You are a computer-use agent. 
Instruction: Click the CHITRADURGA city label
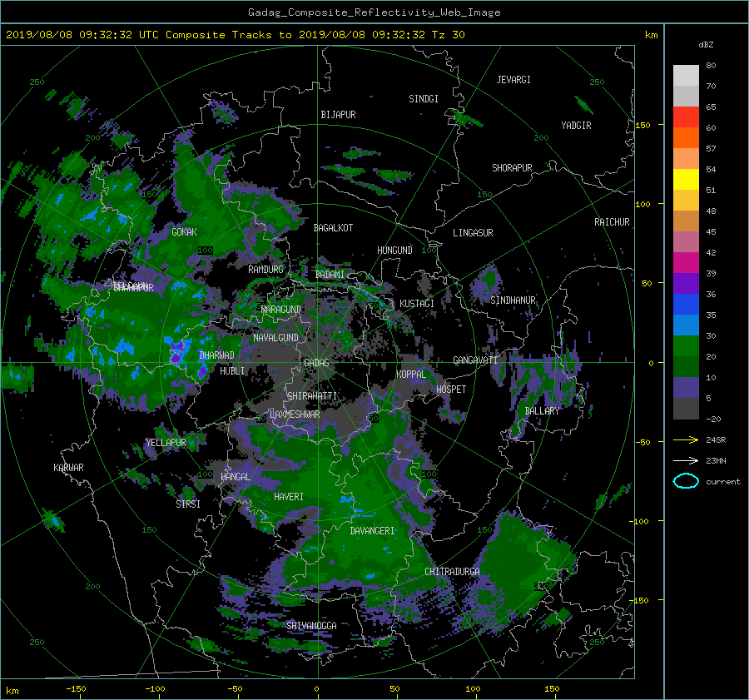click(x=452, y=572)
